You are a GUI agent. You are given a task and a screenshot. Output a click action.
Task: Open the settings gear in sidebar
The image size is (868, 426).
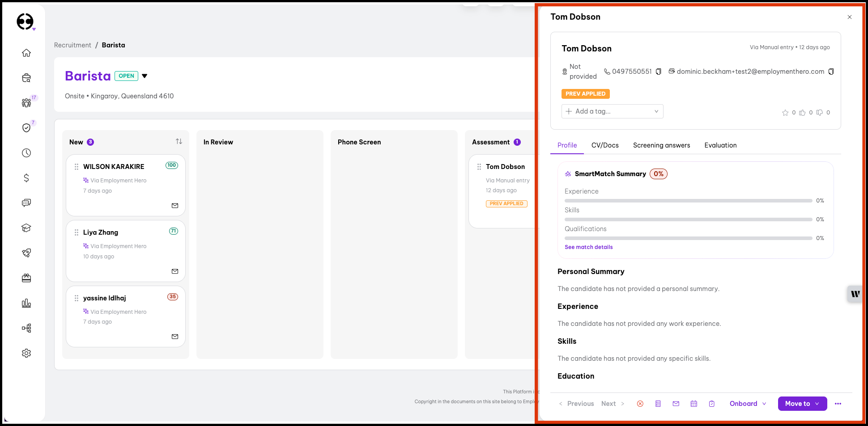[x=26, y=353]
